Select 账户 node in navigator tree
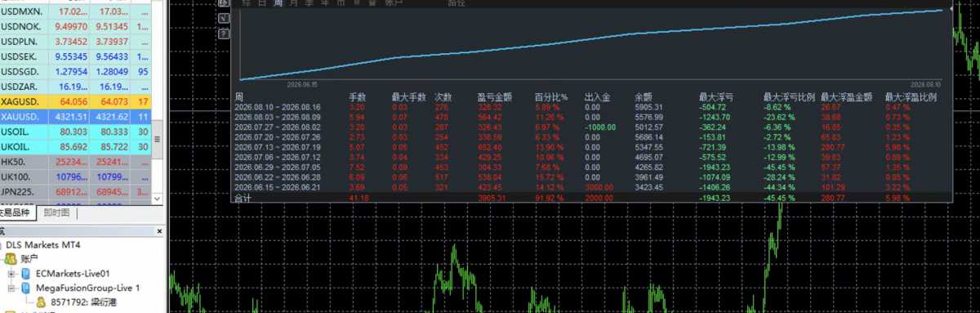 pyautogui.click(x=29, y=258)
